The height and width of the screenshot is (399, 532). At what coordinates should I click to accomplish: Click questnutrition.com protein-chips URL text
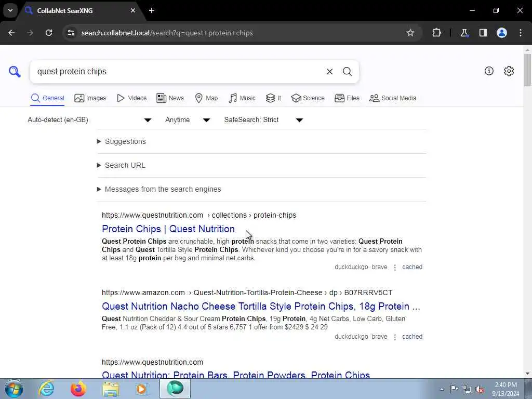199,215
